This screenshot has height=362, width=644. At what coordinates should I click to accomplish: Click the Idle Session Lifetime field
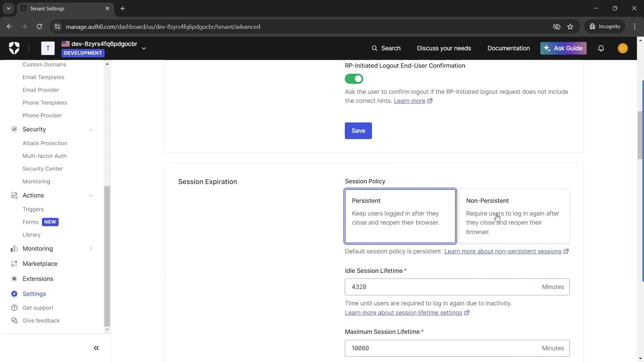click(457, 287)
